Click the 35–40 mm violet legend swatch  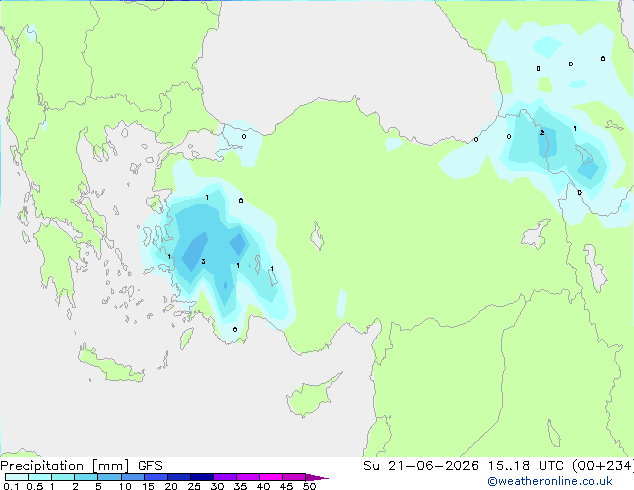click(247, 477)
